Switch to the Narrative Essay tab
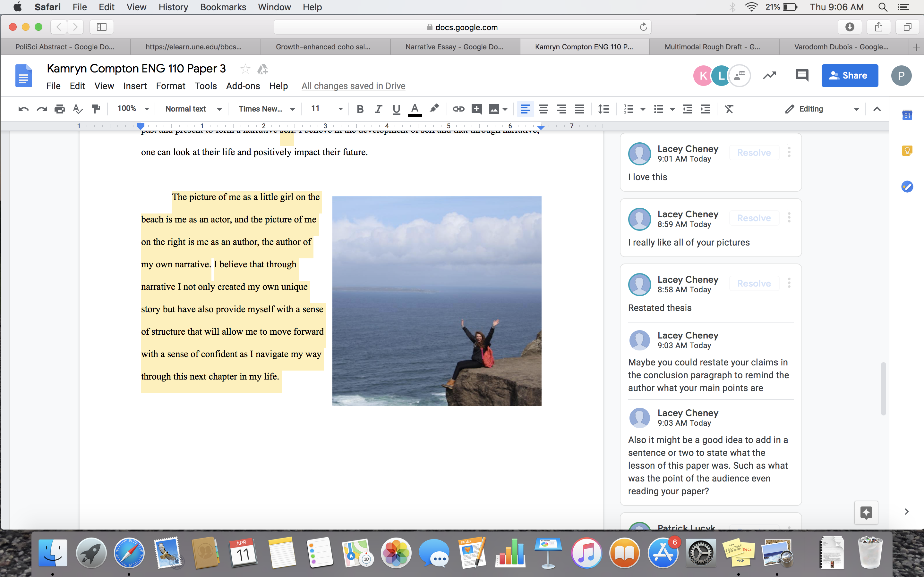 tap(454, 47)
